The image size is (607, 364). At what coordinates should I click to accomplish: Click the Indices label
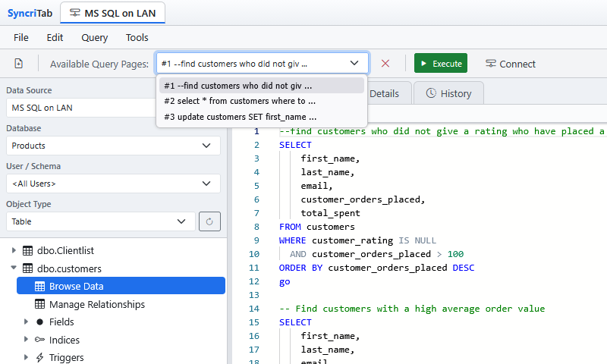pyautogui.click(x=64, y=340)
